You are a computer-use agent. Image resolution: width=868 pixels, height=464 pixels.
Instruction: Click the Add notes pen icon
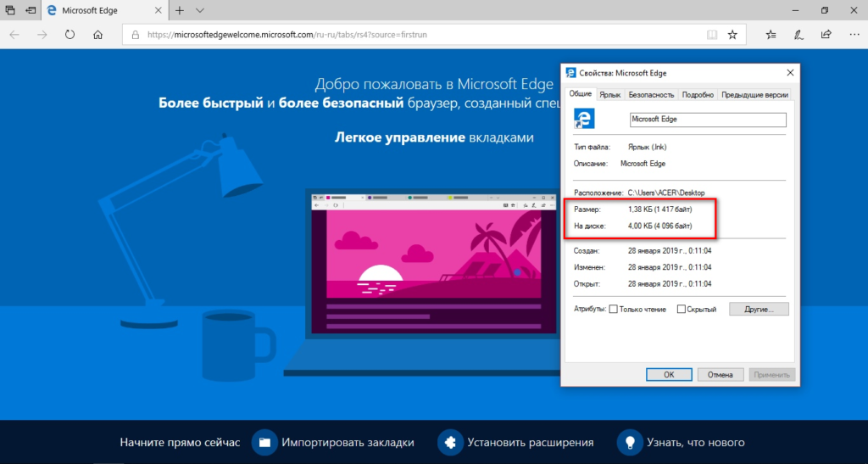point(798,34)
